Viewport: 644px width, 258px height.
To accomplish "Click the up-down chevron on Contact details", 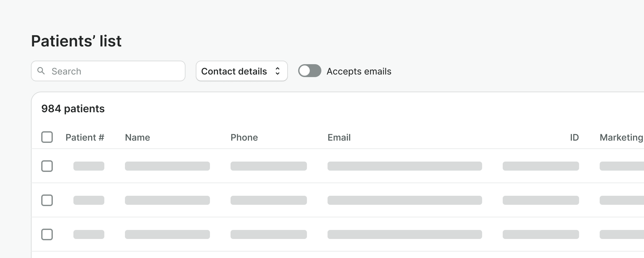I will coord(278,71).
